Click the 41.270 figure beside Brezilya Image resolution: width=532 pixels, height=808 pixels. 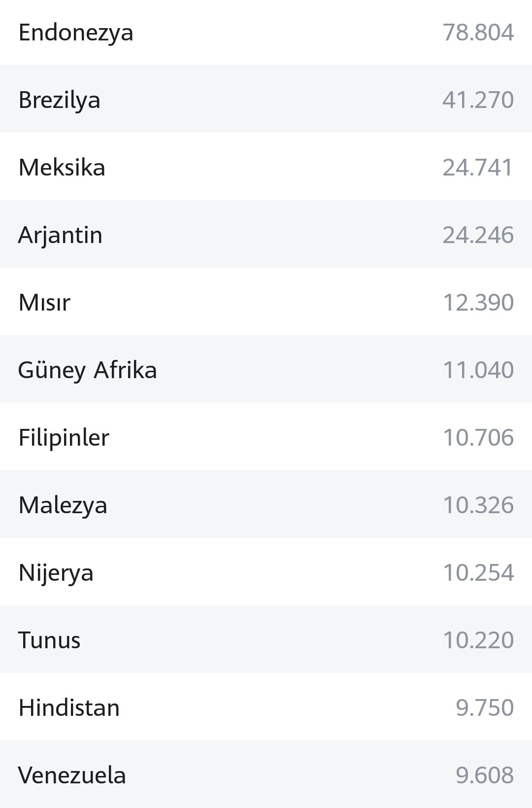pos(478,100)
